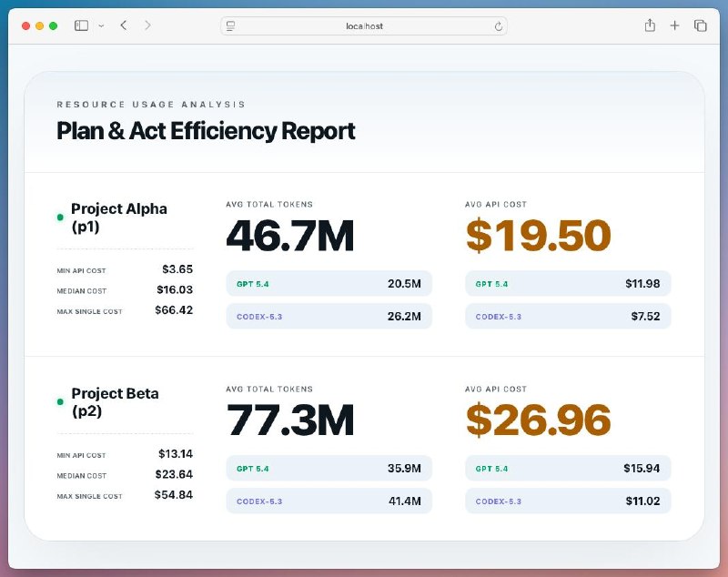Go back to the previous page

pyautogui.click(x=124, y=25)
